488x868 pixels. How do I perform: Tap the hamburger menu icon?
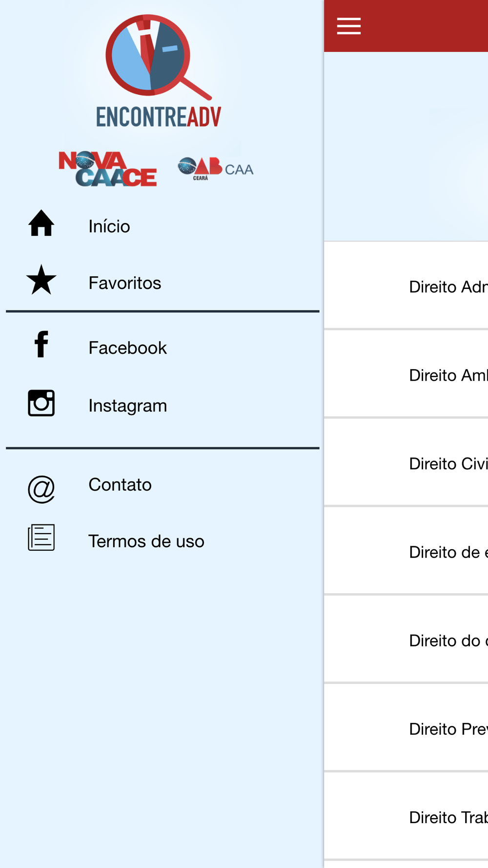pyautogui.click(x=348, y=26)
